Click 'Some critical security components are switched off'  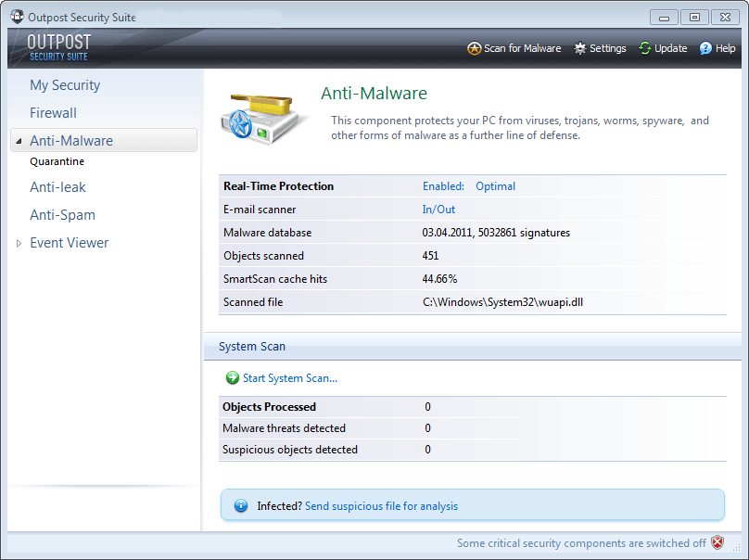pos(581,542)
